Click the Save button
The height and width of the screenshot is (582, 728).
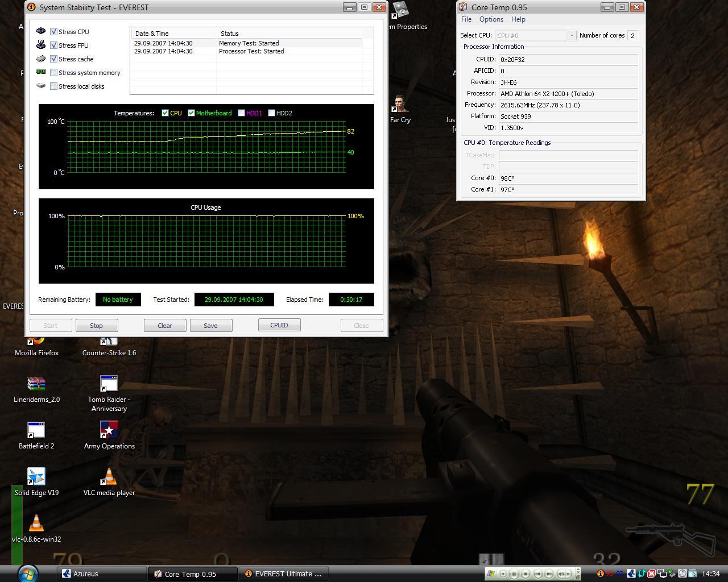(x=210, y=326)
